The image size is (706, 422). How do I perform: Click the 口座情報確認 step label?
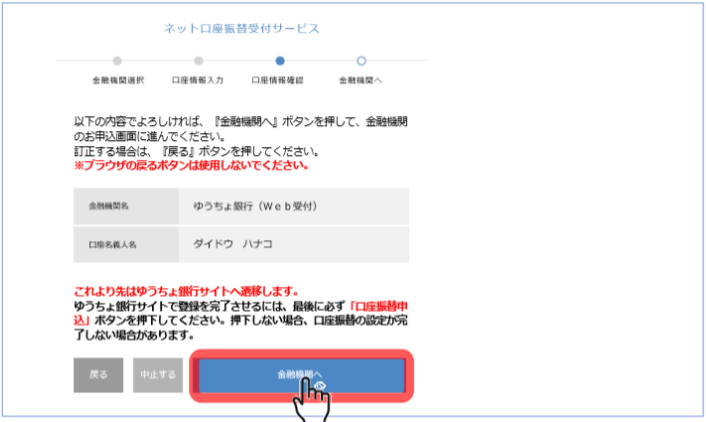[x=277, y=81]
